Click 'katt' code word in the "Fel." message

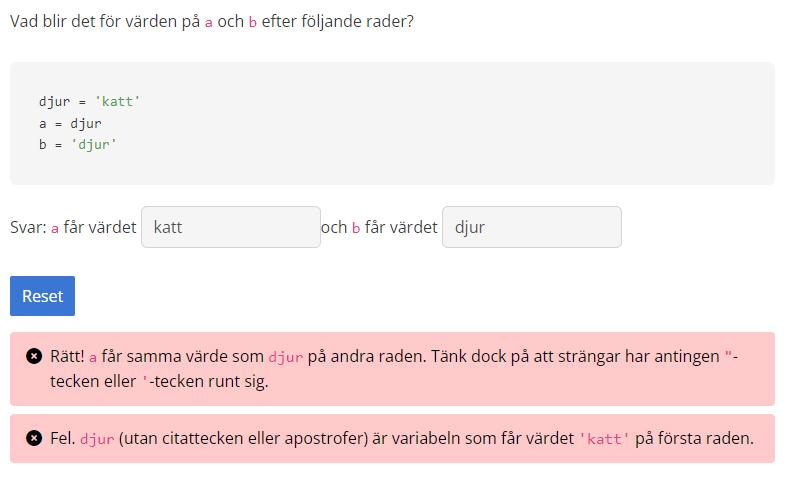pyautogui.click(x=604, y=439)
